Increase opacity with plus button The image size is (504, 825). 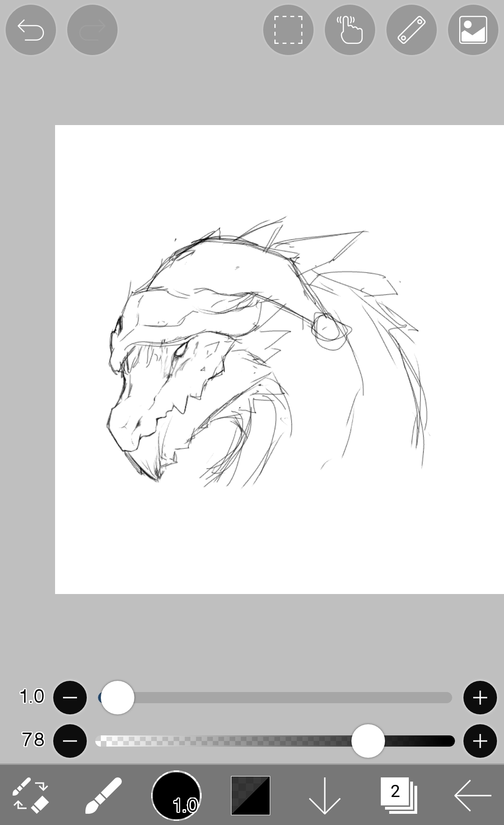click(x=480, y=741)
